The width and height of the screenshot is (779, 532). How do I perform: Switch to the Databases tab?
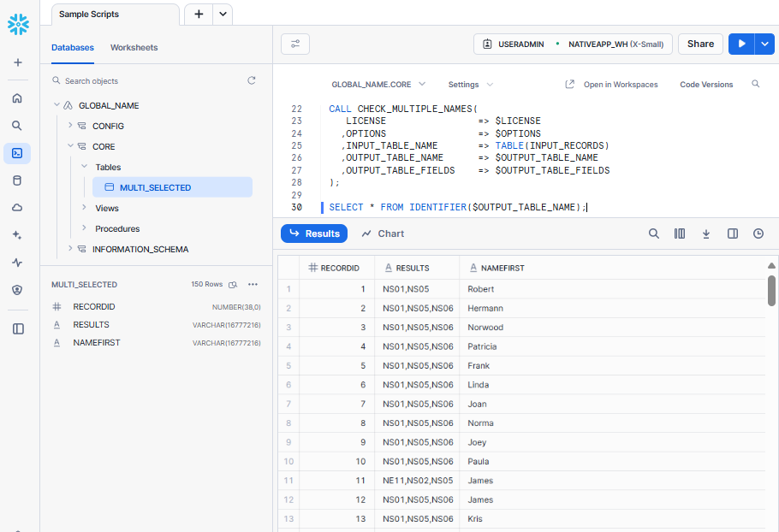pos(73,48)
